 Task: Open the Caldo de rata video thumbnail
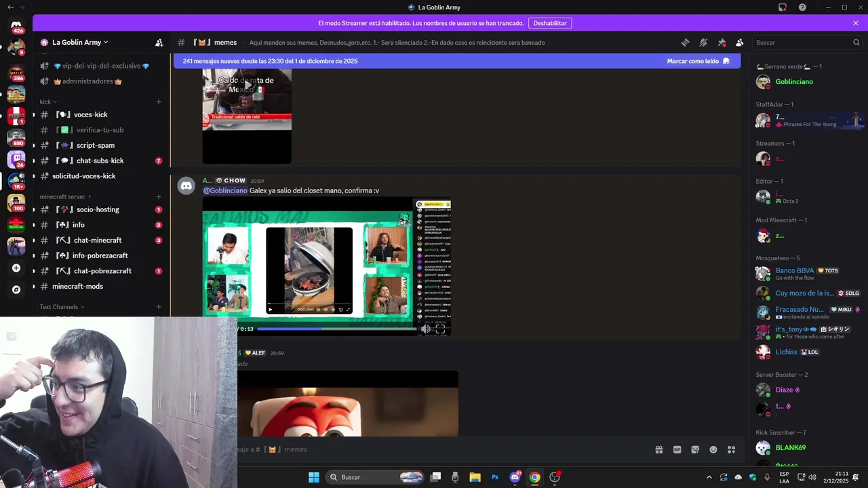tap(247, 116)
